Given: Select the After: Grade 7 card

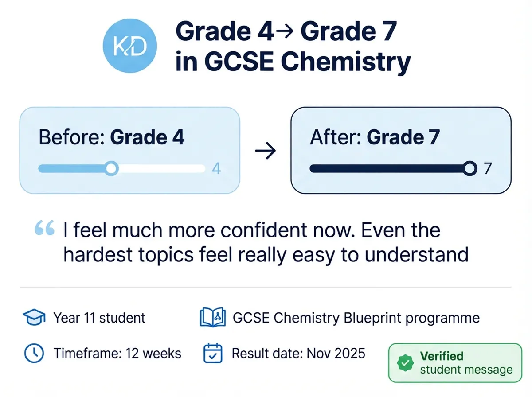Looking at the screenshot, I should (401, 151).
